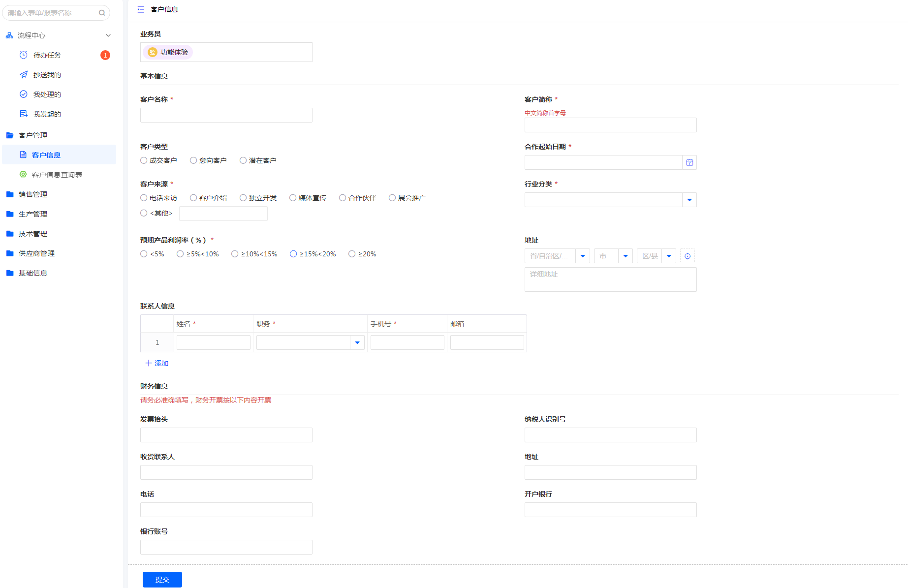908x588 pixels.
Task: Click the 客户信息 document icon
Action: tap(23, 155)
